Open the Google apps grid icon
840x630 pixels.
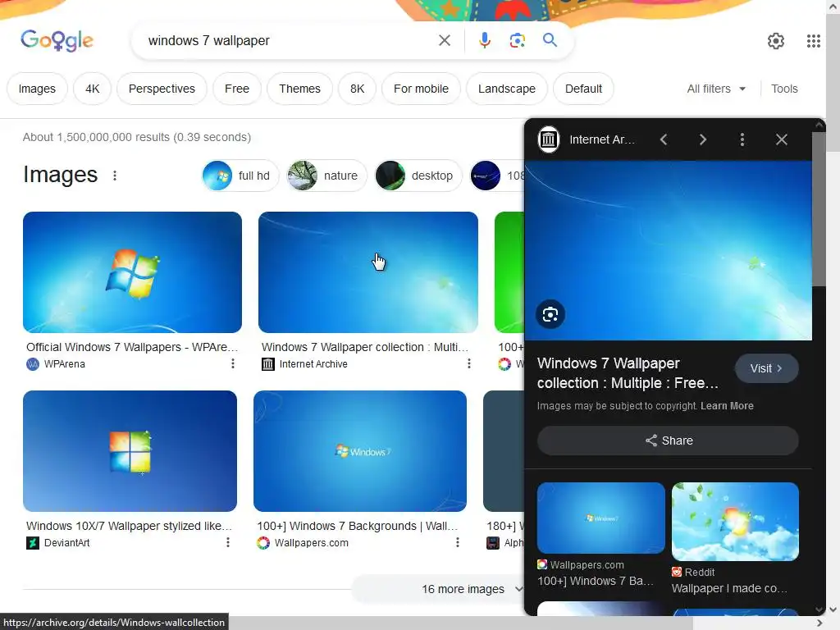[813, 41]
